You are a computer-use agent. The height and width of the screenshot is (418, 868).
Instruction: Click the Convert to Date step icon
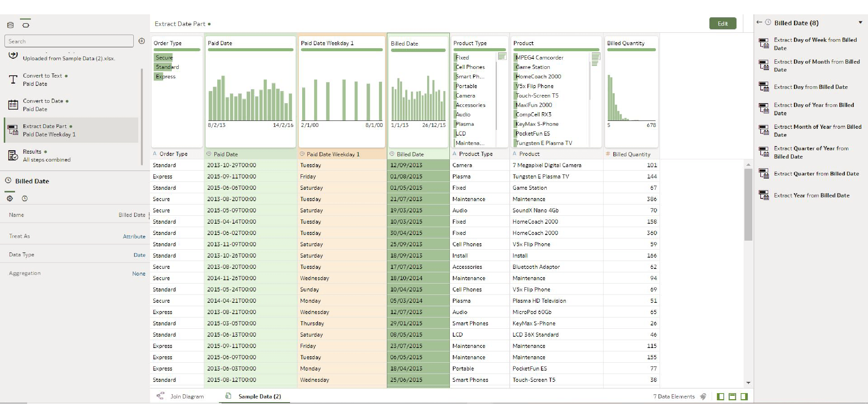coord(12,104)
